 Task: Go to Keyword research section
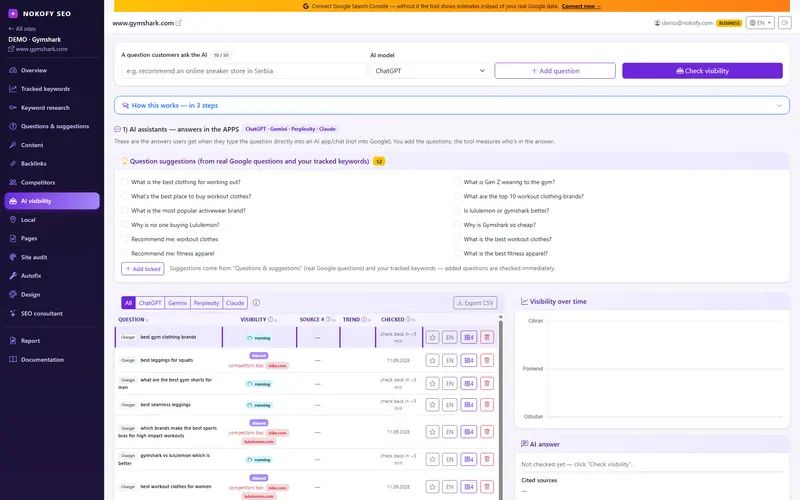[x=52, y=108]
